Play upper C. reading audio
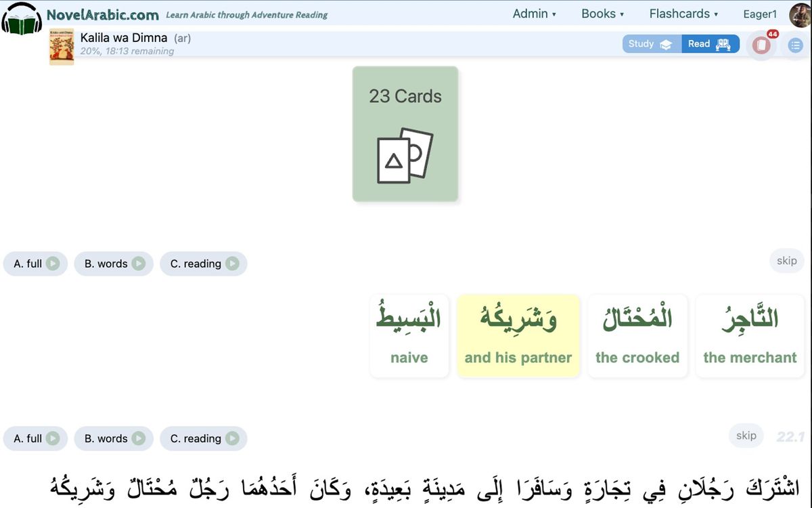Screen dimensions: 812x508 tap(204, 263)
